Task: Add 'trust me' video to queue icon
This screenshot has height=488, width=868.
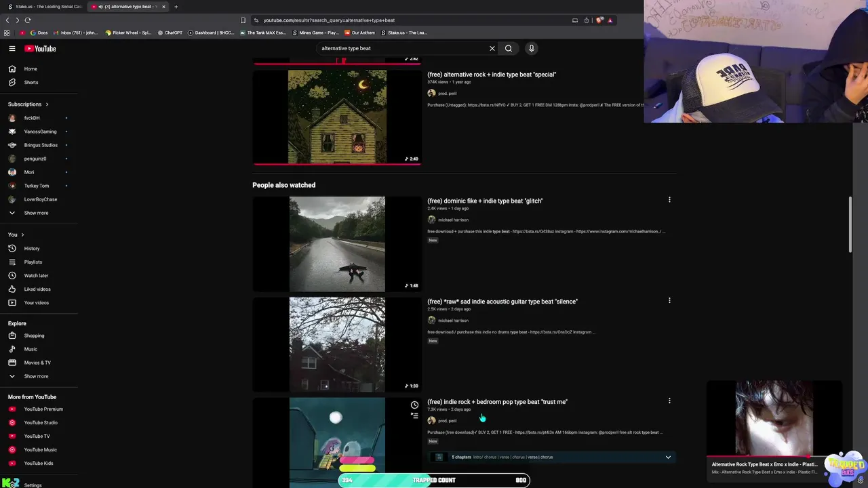Action: pos(414,416)
